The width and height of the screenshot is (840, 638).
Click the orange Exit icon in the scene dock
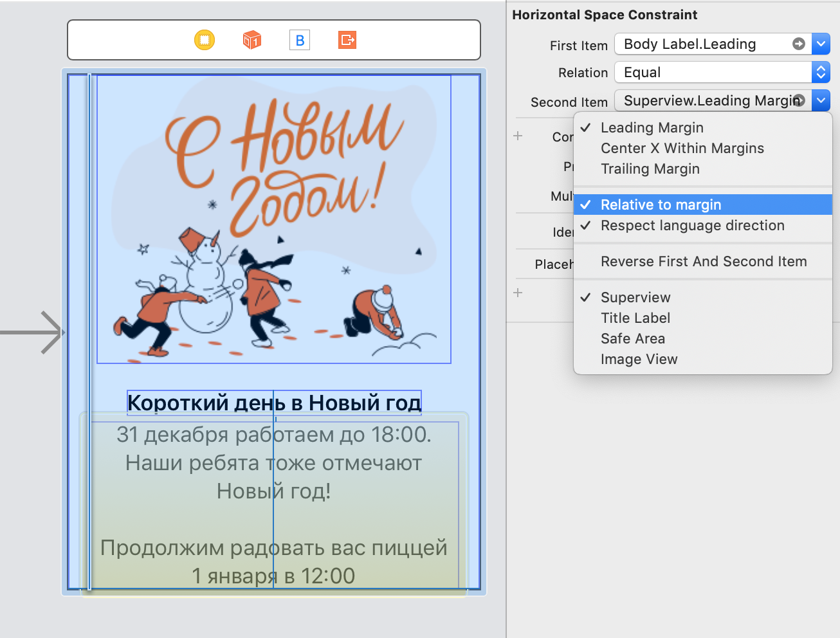(x=347, y=39)
